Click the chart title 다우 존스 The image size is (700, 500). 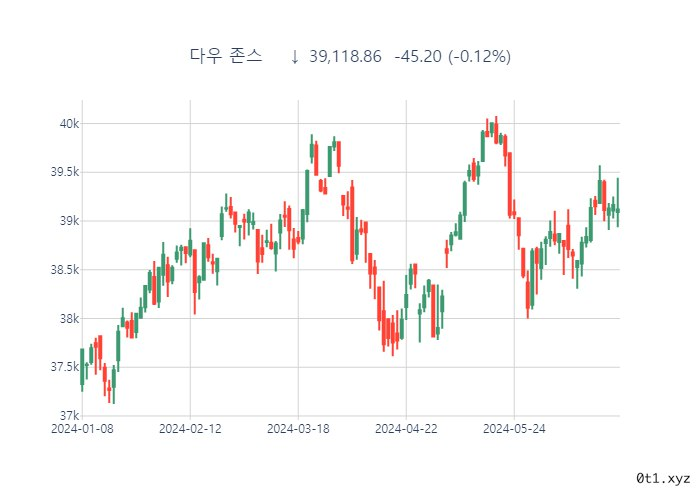(x=226, y=56)
